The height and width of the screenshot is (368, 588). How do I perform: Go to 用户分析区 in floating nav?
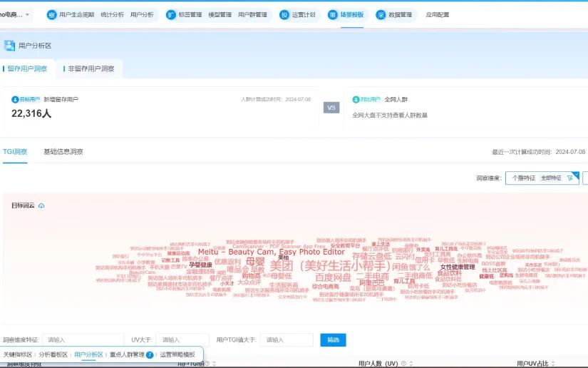88,354
